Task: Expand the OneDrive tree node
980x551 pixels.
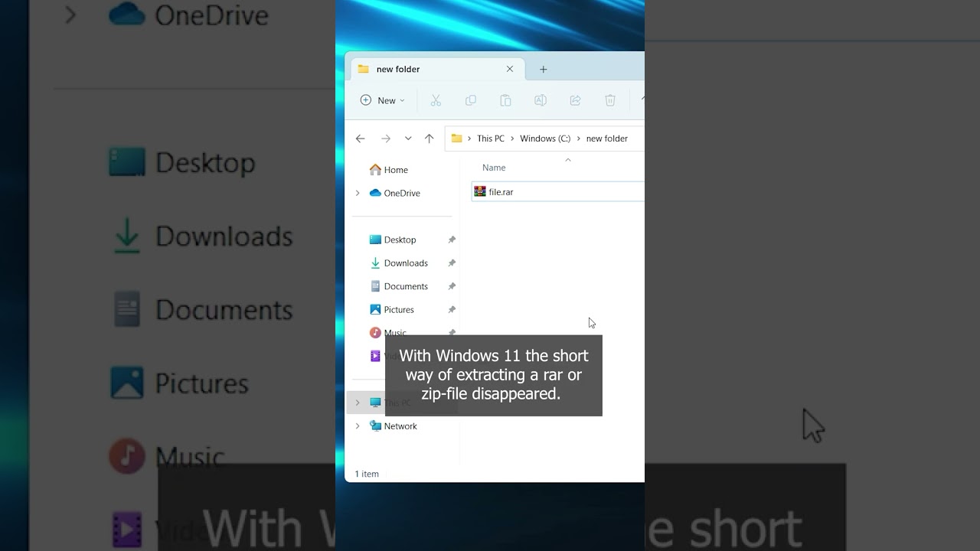Action: [358, 193]
